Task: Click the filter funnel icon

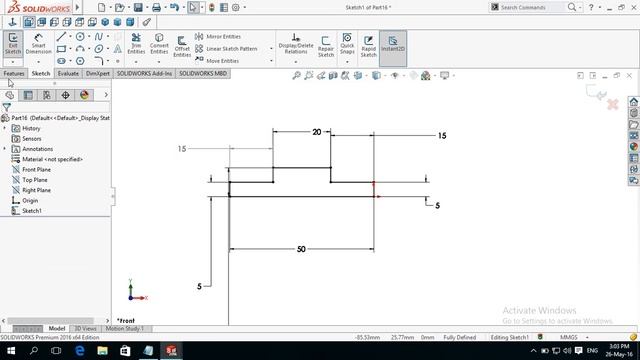Action: (7, 107)
